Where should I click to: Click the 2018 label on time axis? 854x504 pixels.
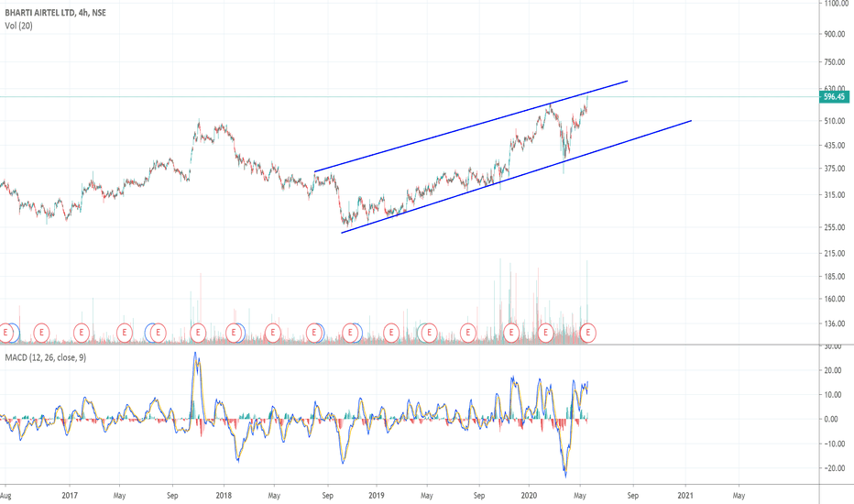coord(224,495)
